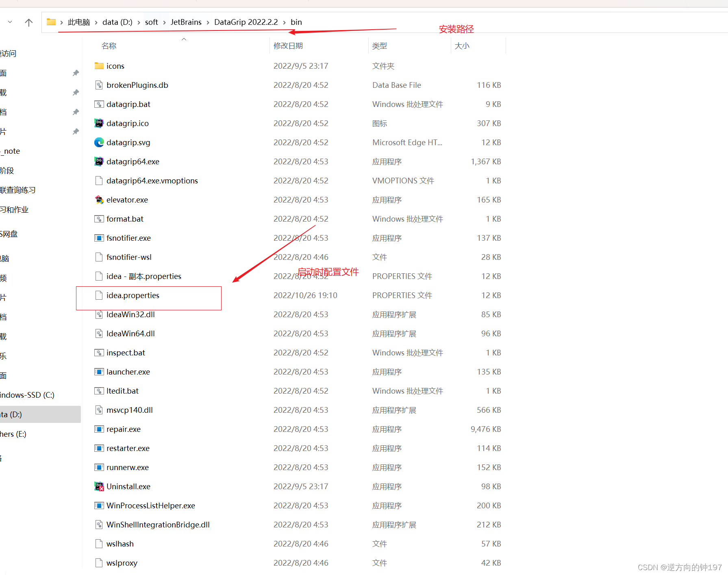Click the datagrip64.exe.vmoptions file icon
Screen dimensions: 728x575
click(99, 181)
